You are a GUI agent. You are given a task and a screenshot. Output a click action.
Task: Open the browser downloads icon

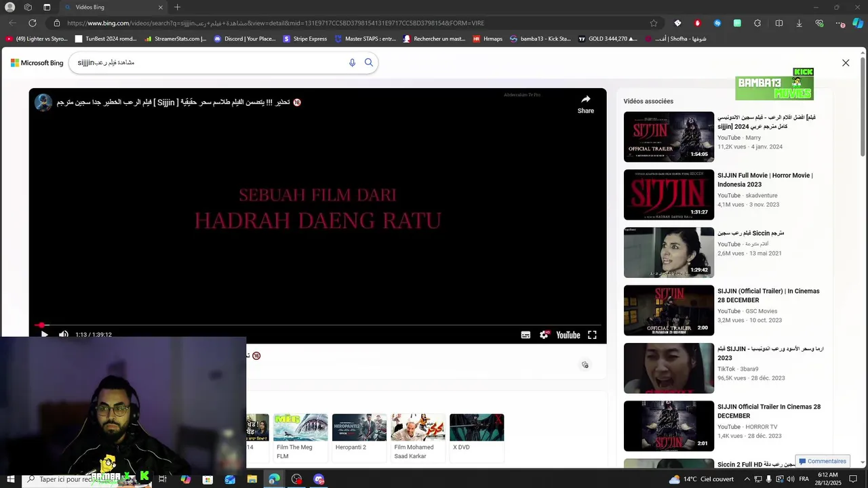(x=799, y=23)
